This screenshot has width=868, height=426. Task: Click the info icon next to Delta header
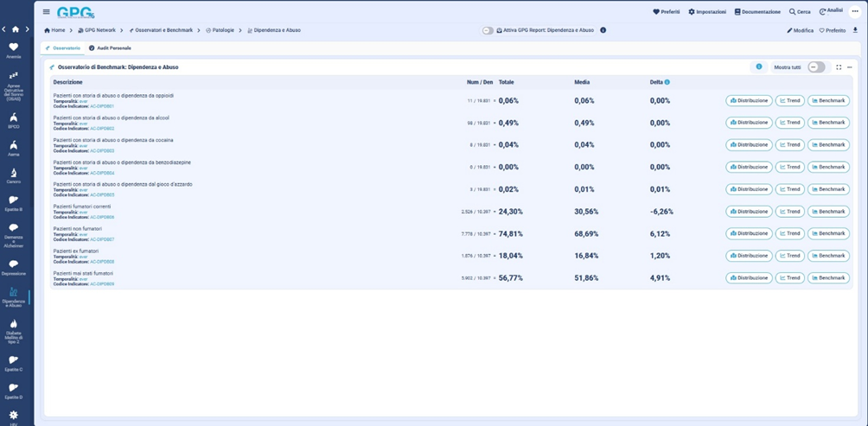point(667,82)
